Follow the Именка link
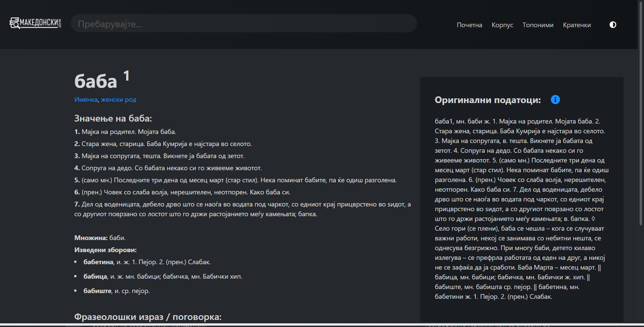Screen dimensions: 644x327 [x=86, y=100]
